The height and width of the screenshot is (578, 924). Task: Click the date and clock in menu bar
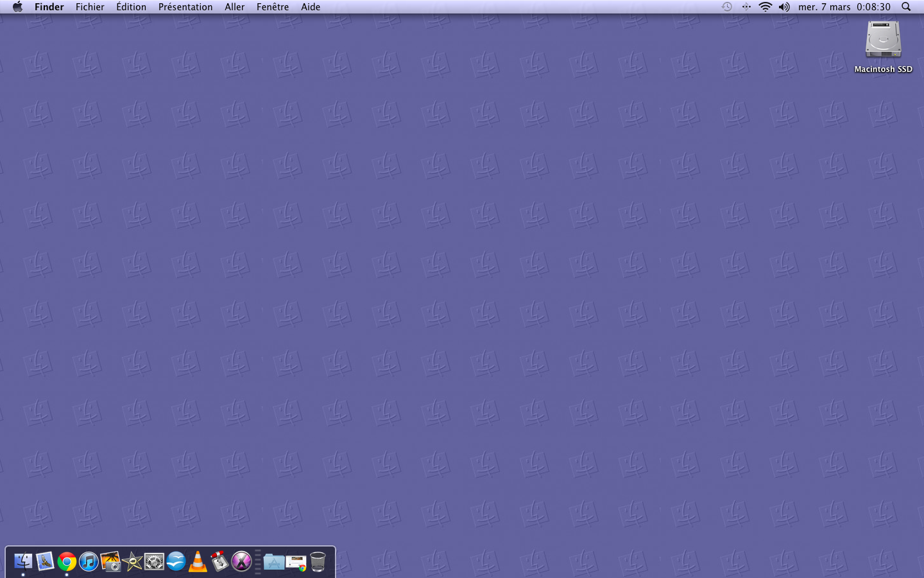click(x=844, y=7)
